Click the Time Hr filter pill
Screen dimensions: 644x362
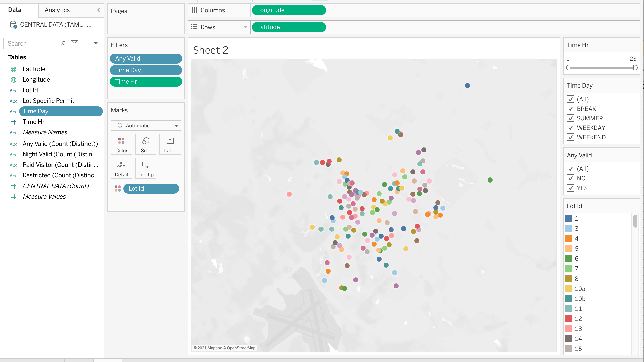point(146,82)
